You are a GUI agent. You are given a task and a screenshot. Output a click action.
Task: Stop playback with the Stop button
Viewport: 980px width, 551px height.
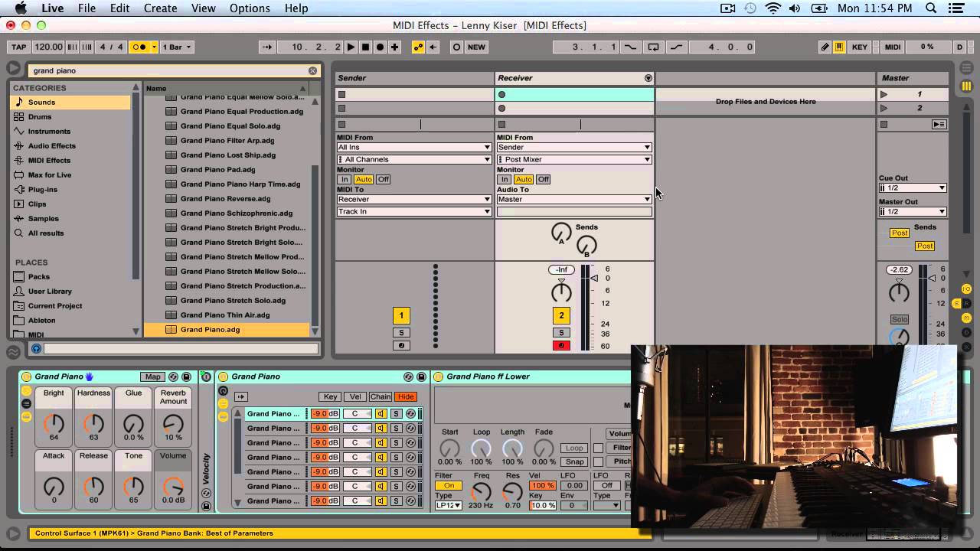click(365, 47)
